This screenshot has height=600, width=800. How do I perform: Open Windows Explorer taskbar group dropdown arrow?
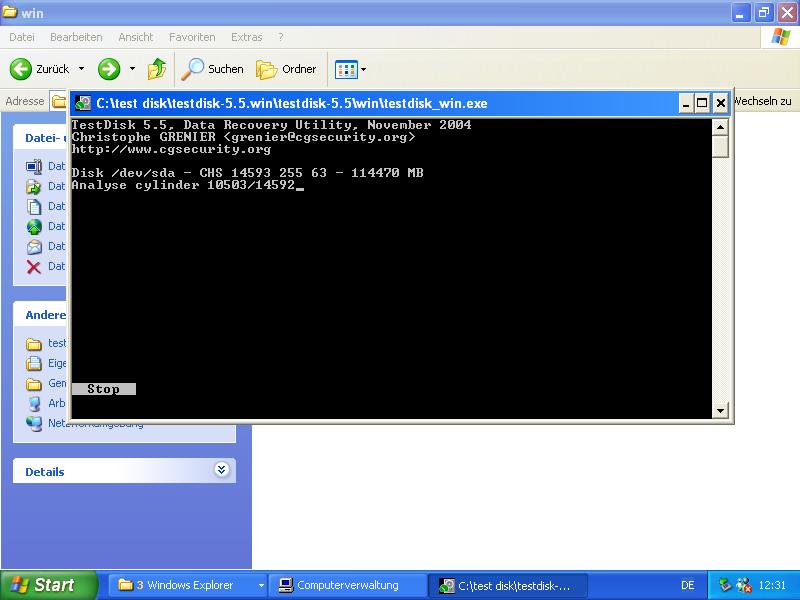click(261, 585)
